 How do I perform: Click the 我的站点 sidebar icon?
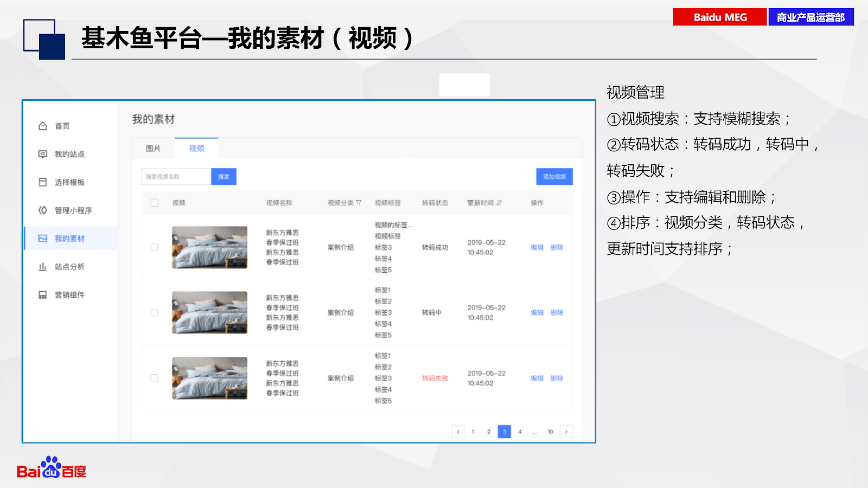(43, 154)
